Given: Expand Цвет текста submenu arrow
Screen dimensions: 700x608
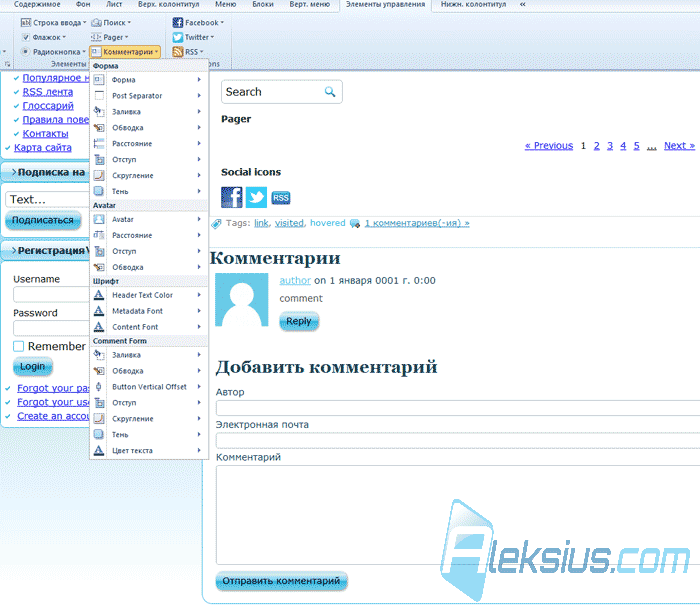Looking at the screenshot, I should (199, 450).
